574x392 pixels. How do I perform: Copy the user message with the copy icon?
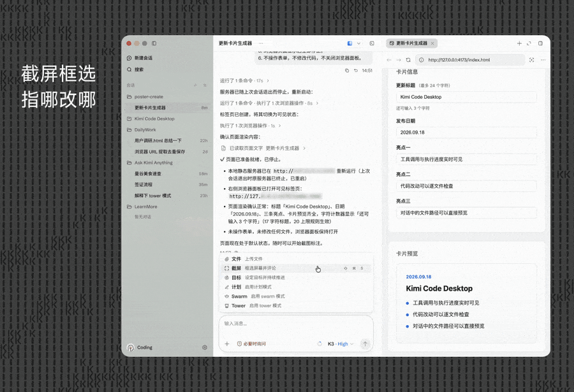pos(347,71)
